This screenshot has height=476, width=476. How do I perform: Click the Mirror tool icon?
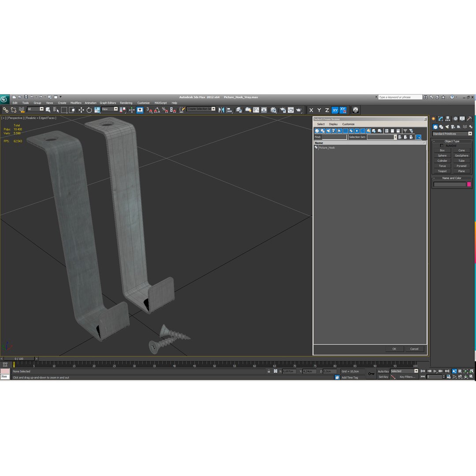click(x=221, y=110)
